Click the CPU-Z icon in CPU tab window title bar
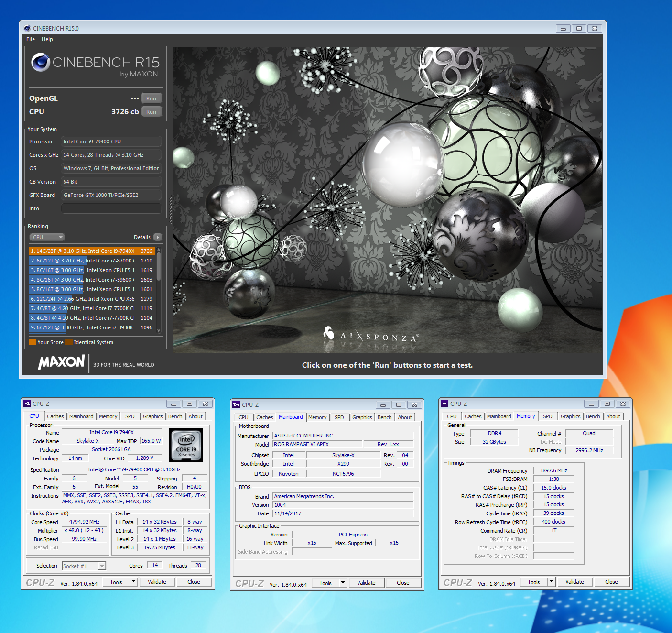672x633 pixels. [27, 404]
